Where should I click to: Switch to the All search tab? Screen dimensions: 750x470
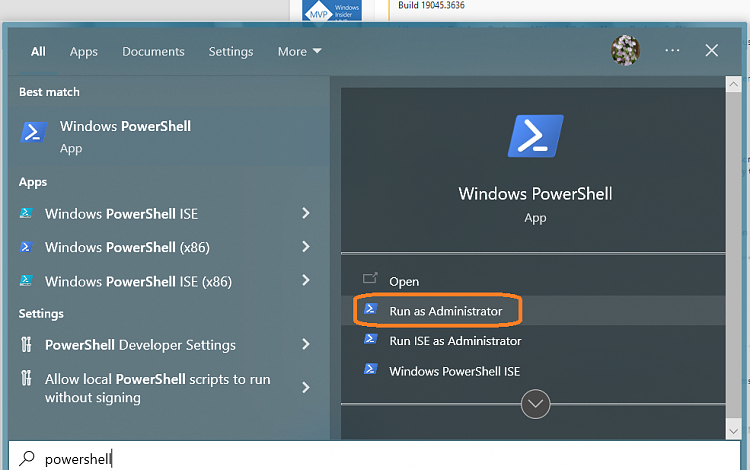pyautogui.click(x=38, y=52)
